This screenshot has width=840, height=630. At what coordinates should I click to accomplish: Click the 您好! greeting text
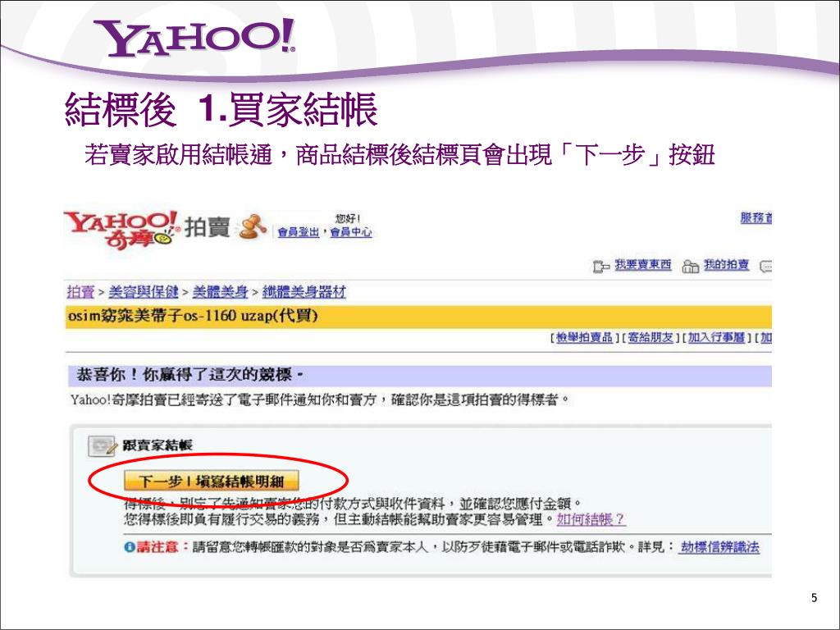348,218
